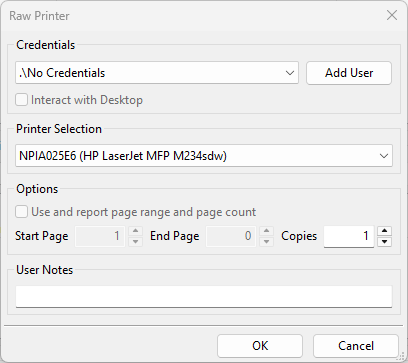
Task: Decrease Copies with the down arrow
Action: click(x=385, y=241)
